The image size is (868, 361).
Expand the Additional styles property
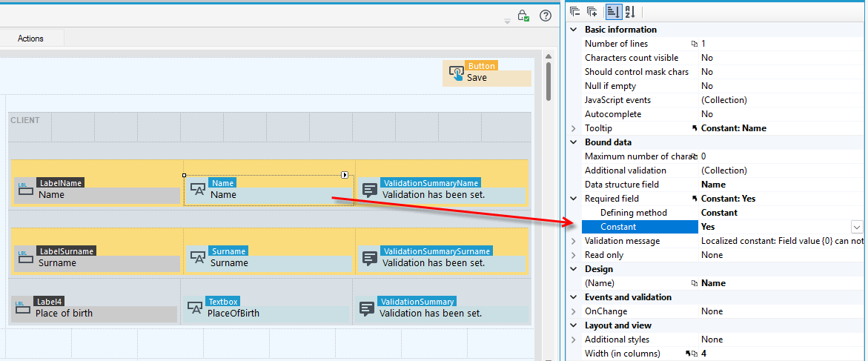[x=574, y=340]
